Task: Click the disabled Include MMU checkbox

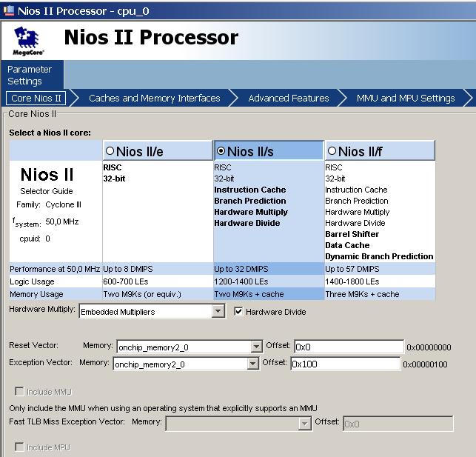Action: (x=19, y=391)
